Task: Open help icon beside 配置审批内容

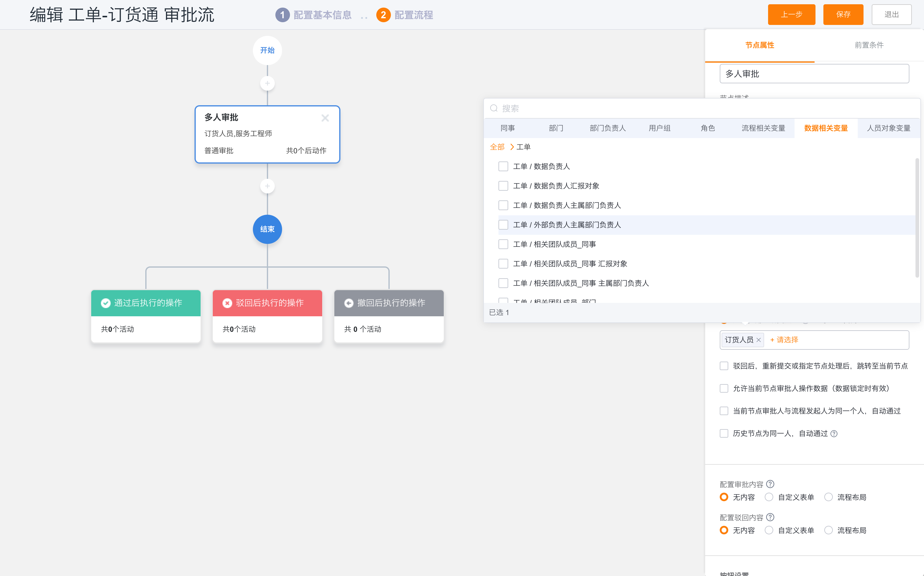Action: click(770, 484)
